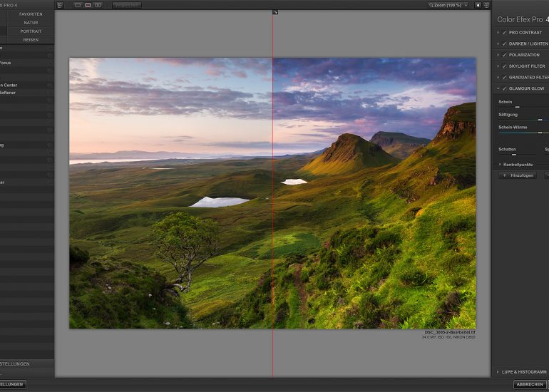
Task: Disable the Pro Contrast filter checkbox
Action: coord(504,33)
